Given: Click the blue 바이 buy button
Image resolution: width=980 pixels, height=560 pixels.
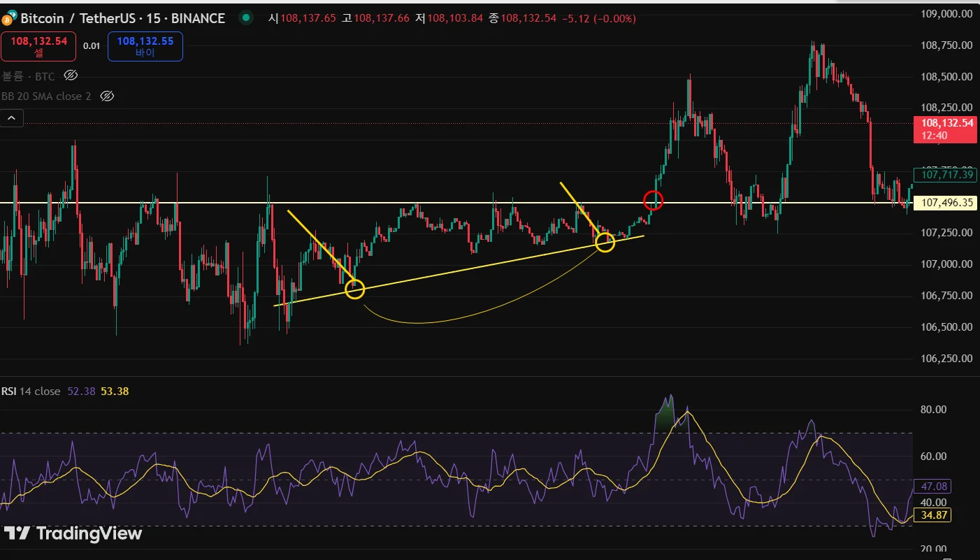Looking at the screenshot, I should tap(145, 46).
